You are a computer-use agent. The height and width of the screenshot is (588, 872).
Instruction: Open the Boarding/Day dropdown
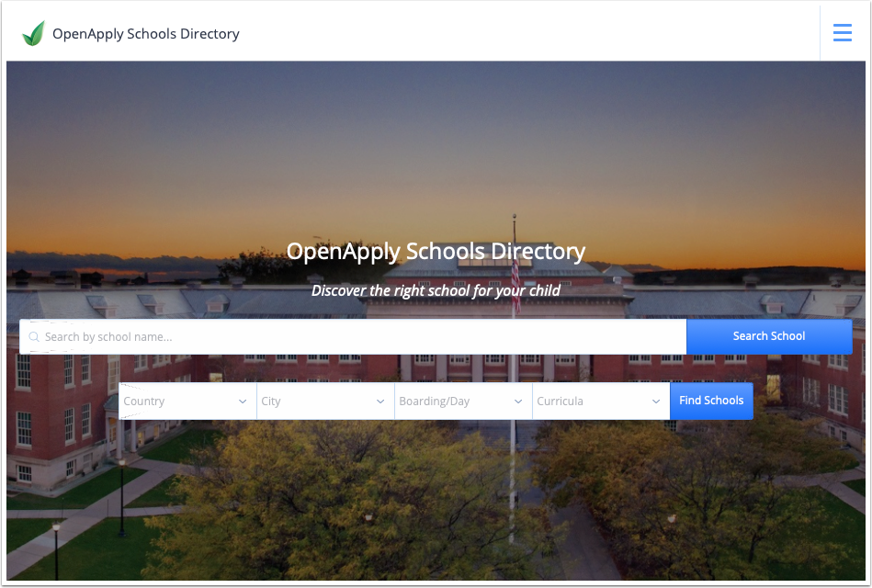[x=463, y=401]
